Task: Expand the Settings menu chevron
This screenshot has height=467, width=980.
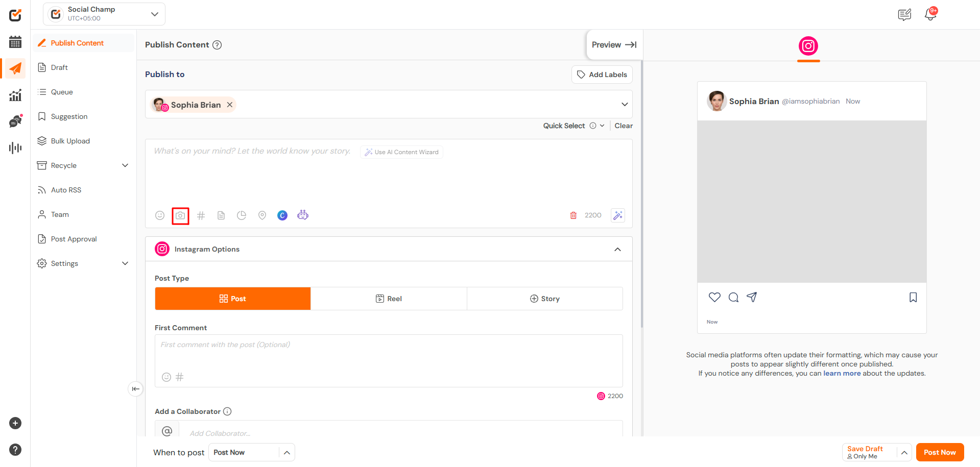Action: coord(125,263)
